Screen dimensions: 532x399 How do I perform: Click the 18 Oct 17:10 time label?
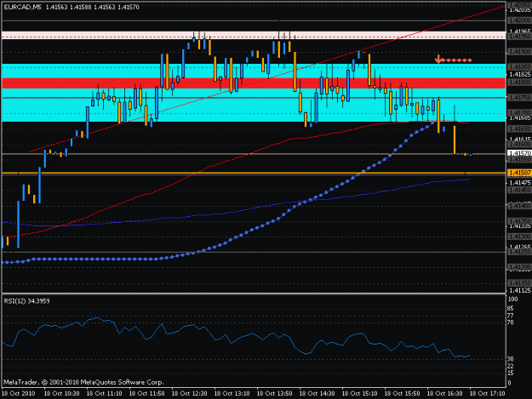(x=487, y=394)
